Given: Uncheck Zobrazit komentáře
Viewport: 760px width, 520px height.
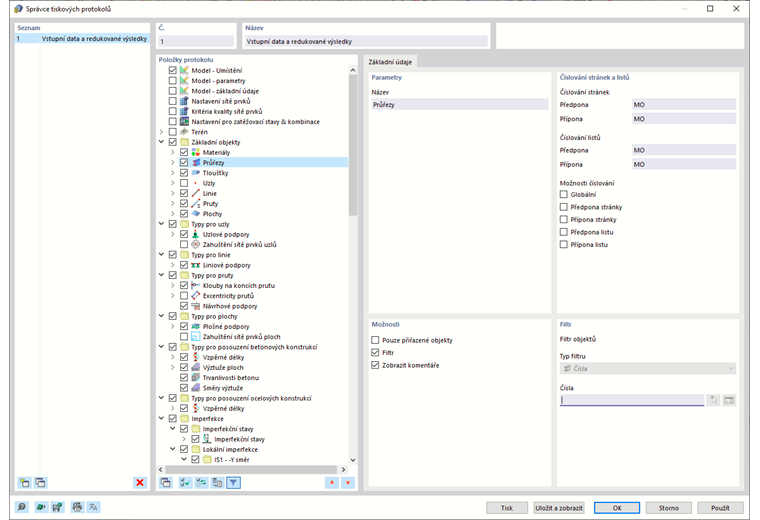Looking at the screenshot, I should [x=375, y=365].
